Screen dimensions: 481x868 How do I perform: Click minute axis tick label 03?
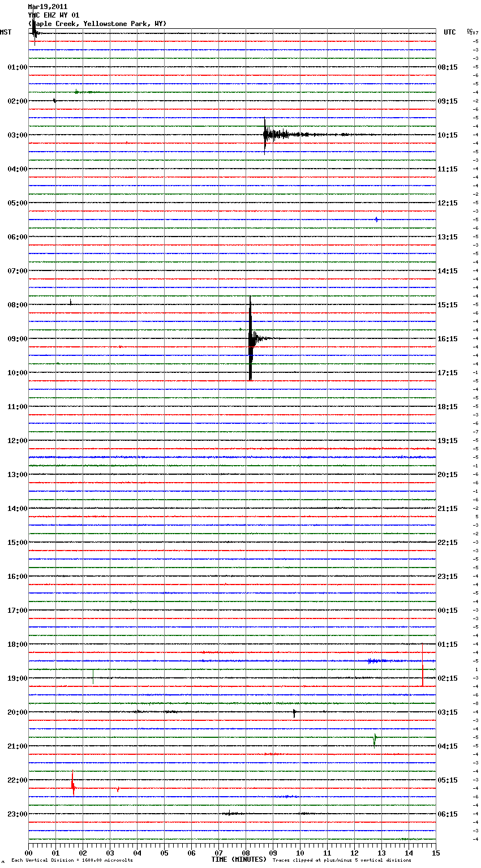110,853
